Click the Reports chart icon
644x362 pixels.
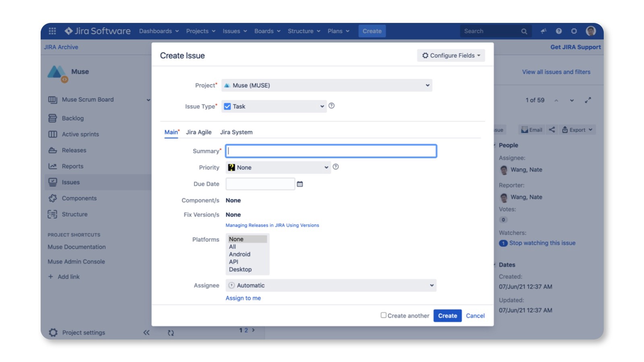click(x=52, y=166)
